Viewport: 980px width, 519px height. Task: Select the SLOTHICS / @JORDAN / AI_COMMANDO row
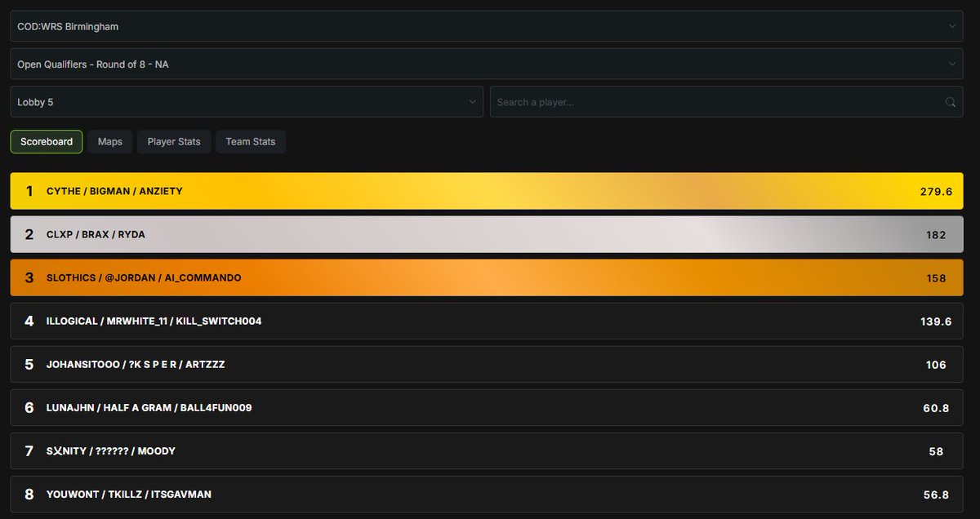pyautogui.click(x=487, y=277)
